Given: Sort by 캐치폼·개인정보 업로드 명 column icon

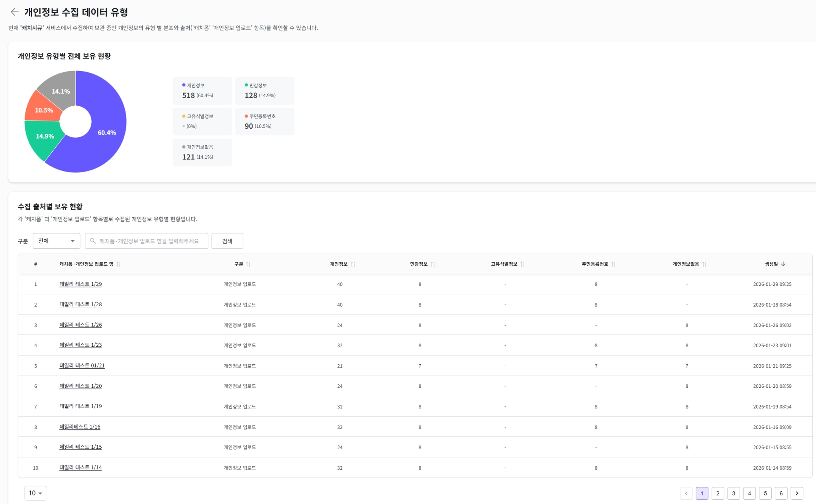Looking at the screenshot, I should tap(119, 264).
